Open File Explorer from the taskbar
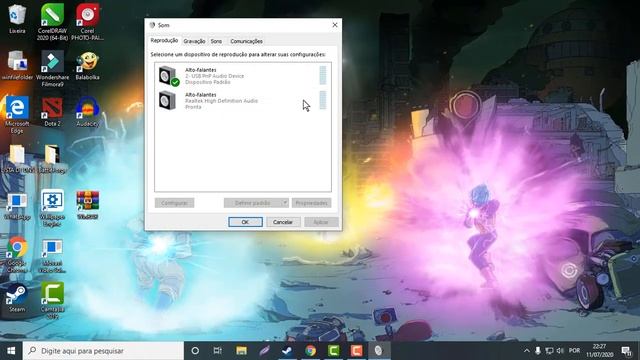The height and width of the screenshot is (360, 640). click(241, 351)
